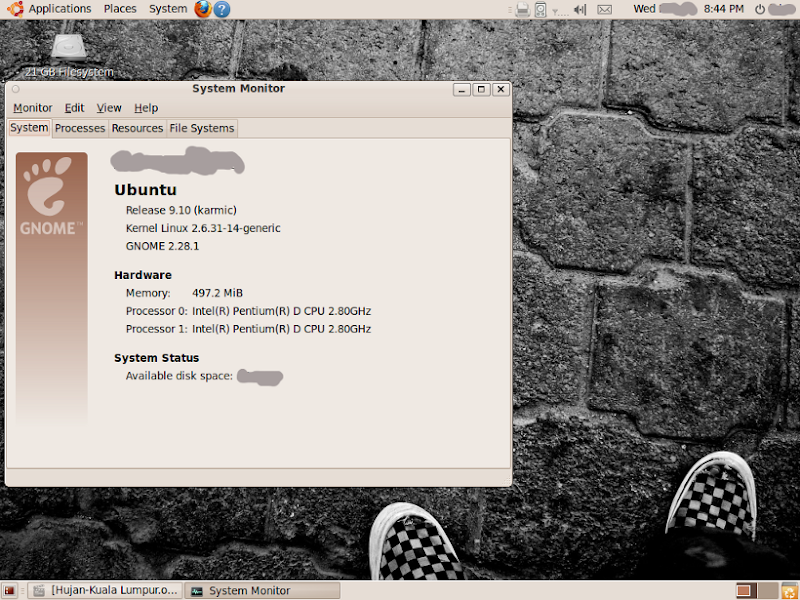Click the Ubuntu heading
The height and width of the screenshot is (600, 800).
click(x=145, y=190)
